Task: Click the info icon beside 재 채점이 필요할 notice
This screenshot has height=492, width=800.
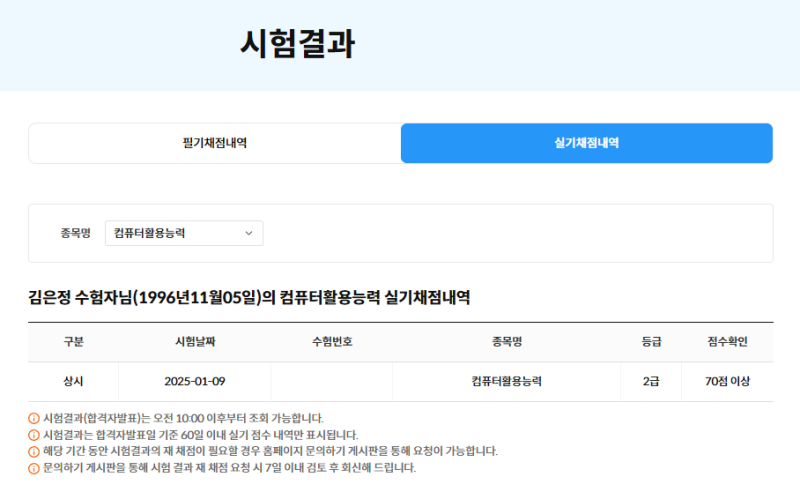Action: pos(34,452)
